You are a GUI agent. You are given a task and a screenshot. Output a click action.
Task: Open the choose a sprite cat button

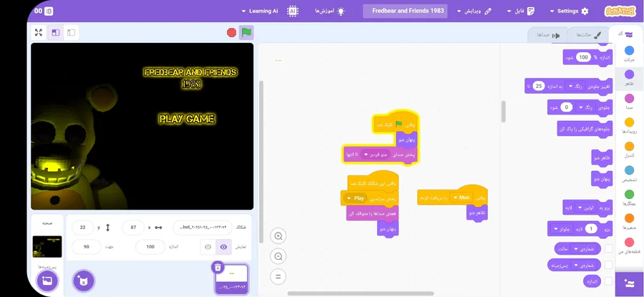[x=84, y=281]
